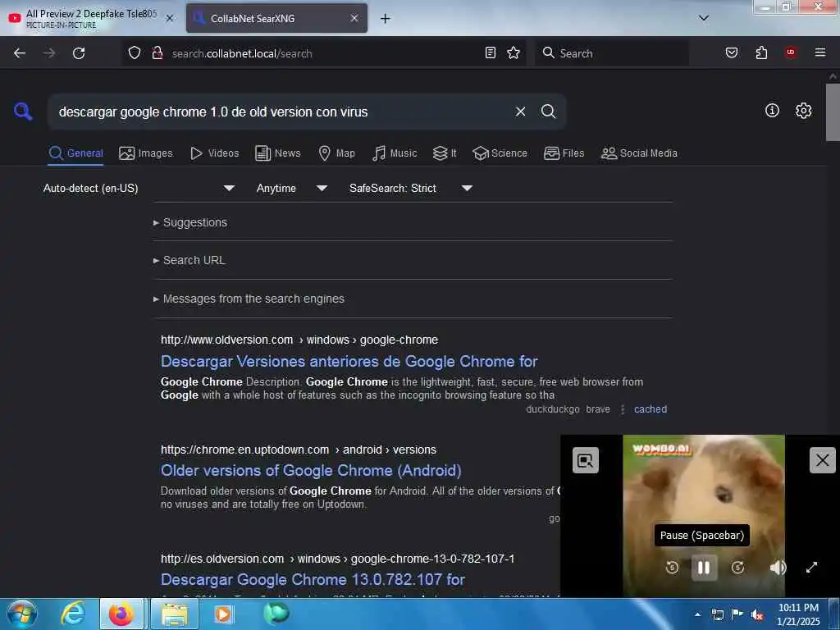840x630 pixels.
Task: Click the uBlock Origin toolbar icon
Action: tap(790, 52)
